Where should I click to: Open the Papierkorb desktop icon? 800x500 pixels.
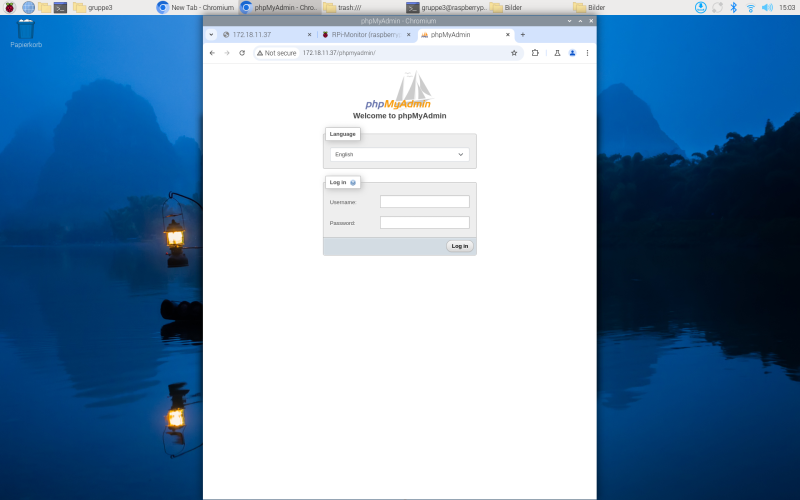pos(26,33)
